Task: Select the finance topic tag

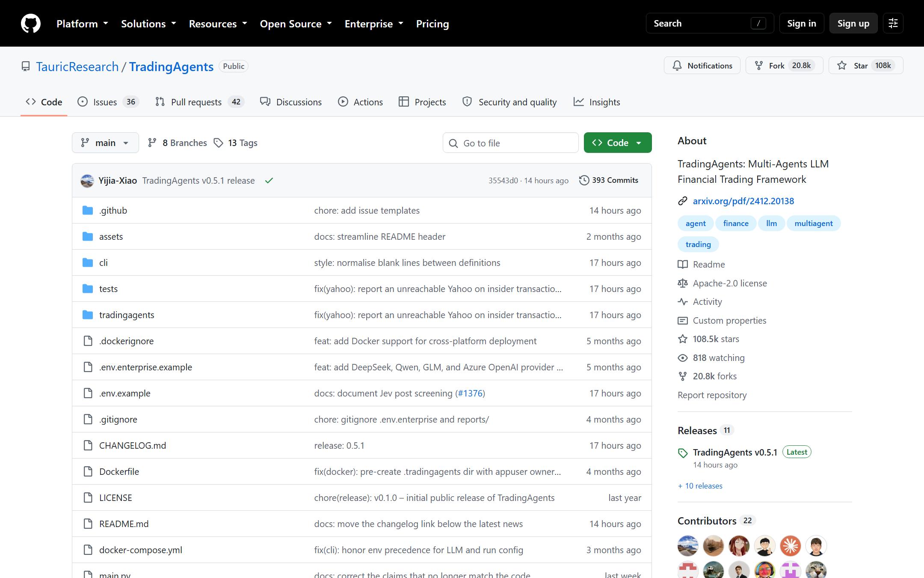Action: (736, 223)
